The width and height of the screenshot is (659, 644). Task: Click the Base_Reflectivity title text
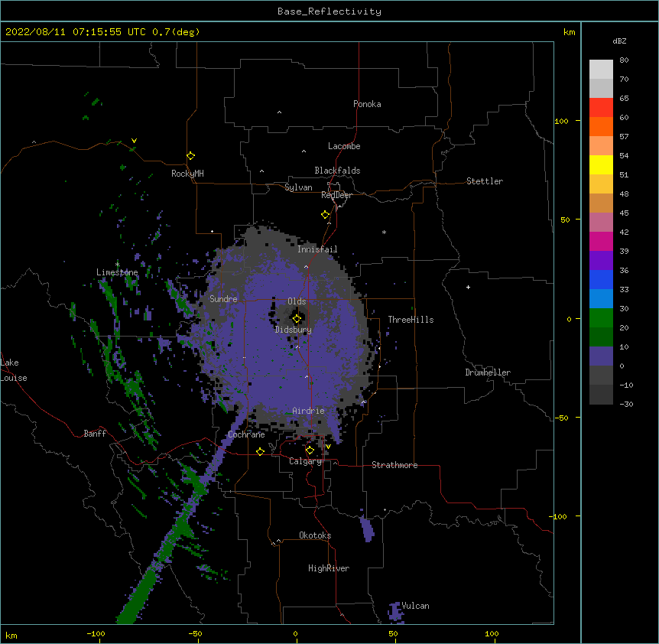(329, 11)
